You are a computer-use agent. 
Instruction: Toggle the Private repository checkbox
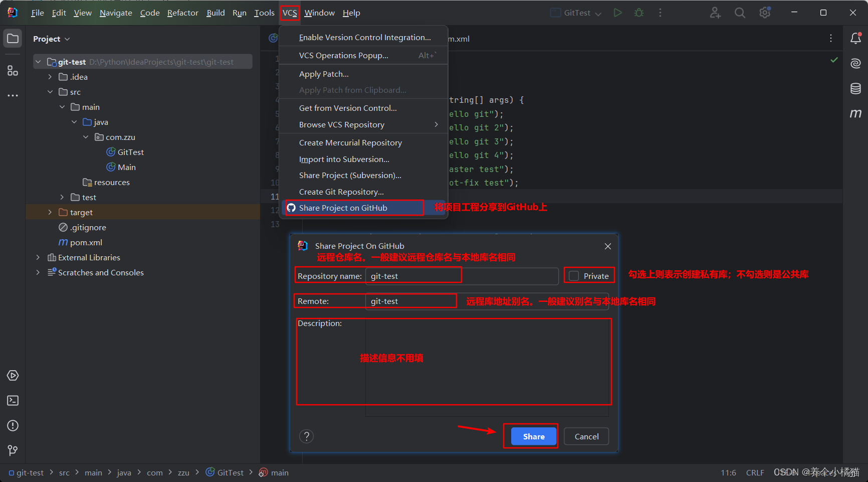tap(574, 276)
